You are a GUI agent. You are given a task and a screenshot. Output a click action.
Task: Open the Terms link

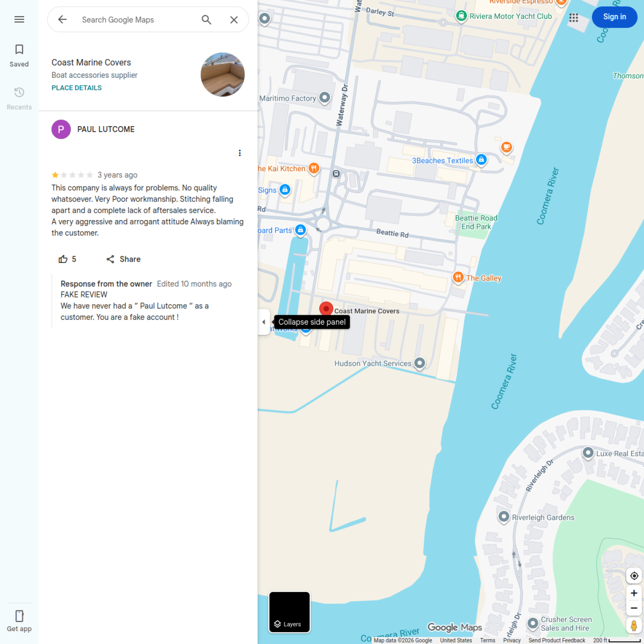tap(487, 640)
